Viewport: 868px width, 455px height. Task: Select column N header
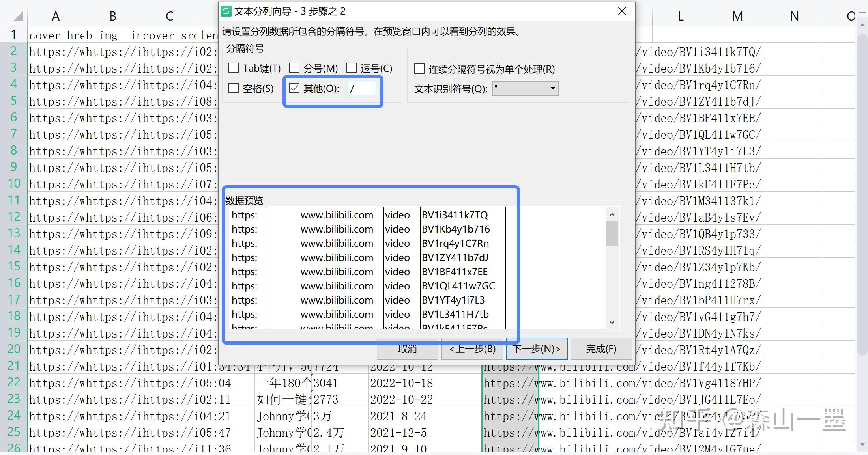coord(794,16)
